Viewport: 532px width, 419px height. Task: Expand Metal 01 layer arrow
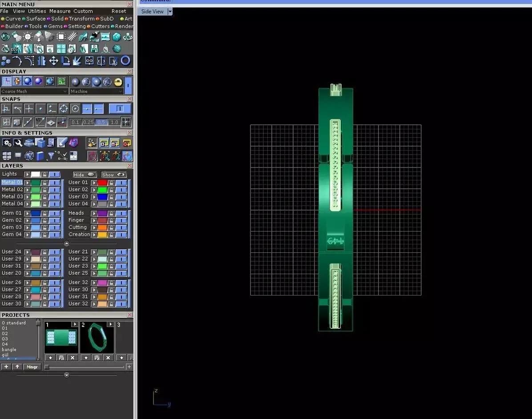point(28,183)
